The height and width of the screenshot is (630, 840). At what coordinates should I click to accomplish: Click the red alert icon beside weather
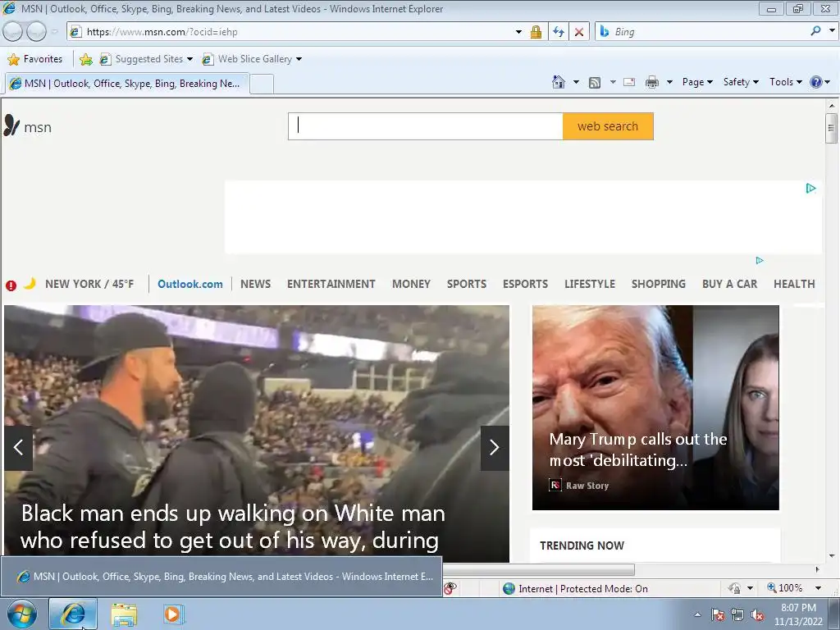(x=11, y=285)
